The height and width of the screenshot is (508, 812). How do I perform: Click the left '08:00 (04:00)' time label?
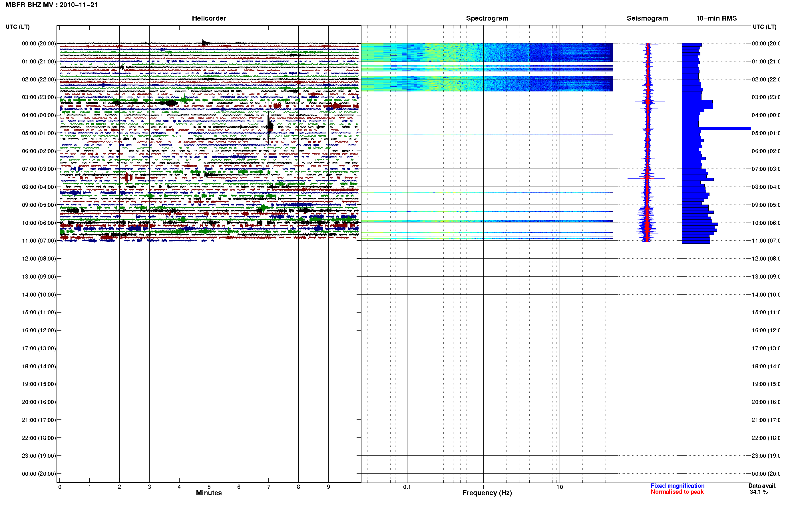tap(39, 187)
